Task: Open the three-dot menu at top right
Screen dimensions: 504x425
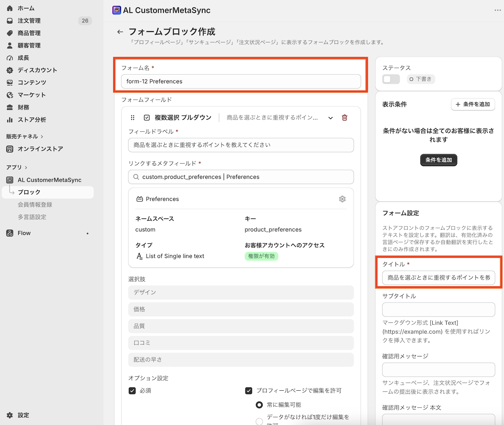Action: coord(498,10)
